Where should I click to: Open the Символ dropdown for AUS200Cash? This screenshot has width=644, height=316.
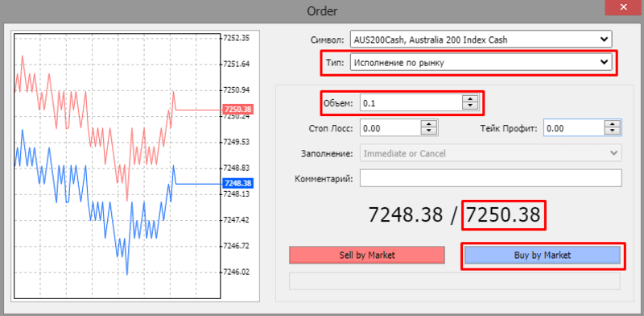[x=481, y=39]
